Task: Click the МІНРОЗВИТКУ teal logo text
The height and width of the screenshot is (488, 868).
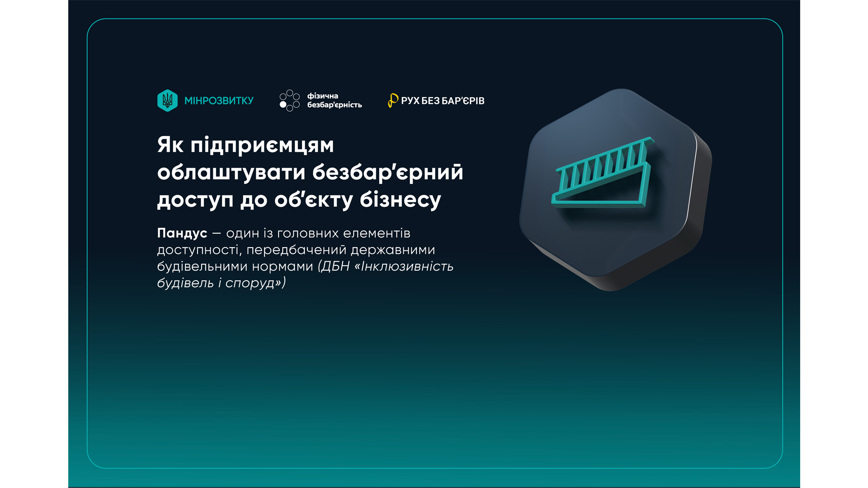Action: coord(219,101)
